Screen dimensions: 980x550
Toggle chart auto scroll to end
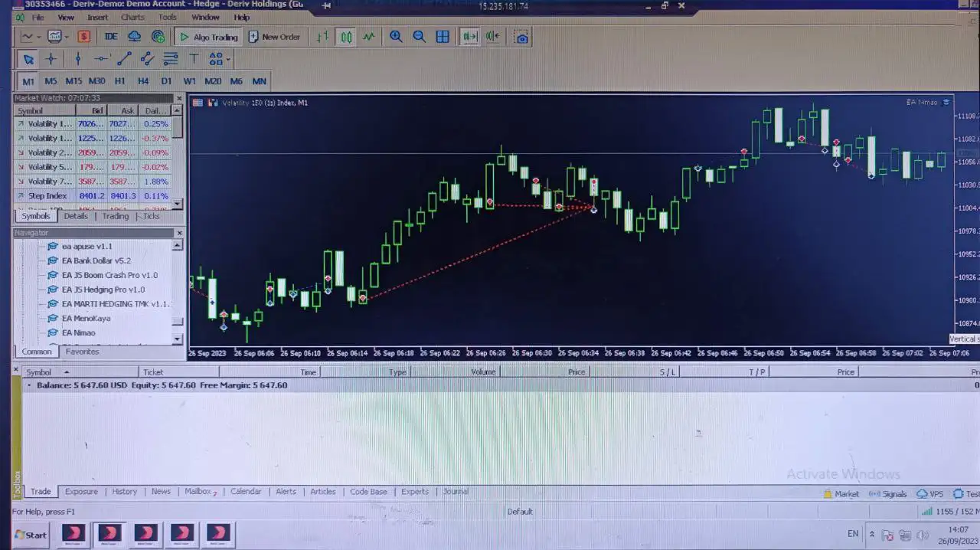(x=469, y=37)
